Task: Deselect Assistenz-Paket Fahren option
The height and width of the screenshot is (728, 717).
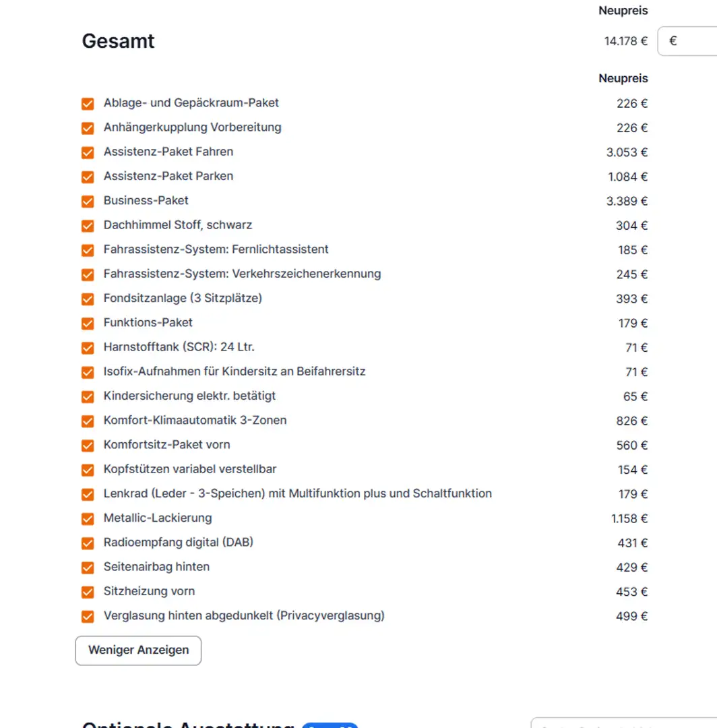Action: coord(88,152)
